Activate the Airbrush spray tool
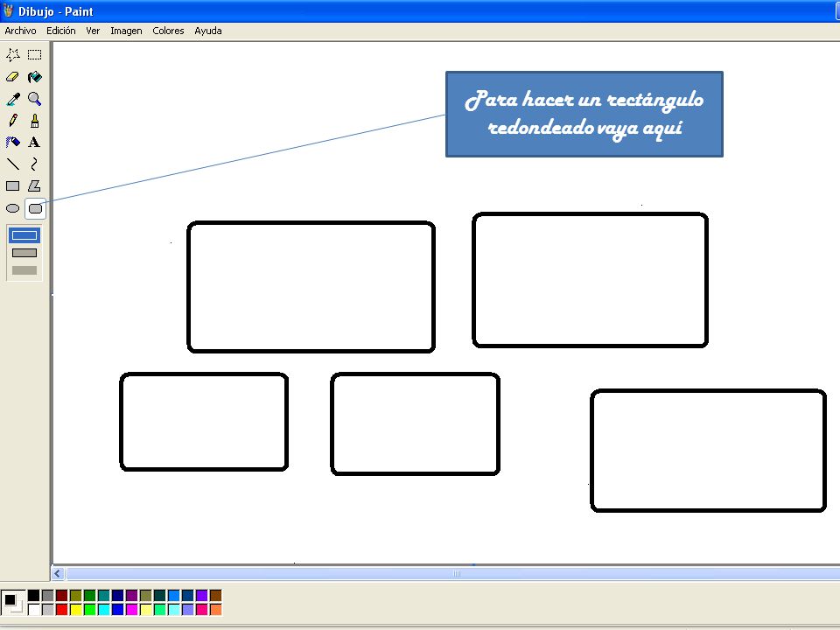The height and width of the screenshot is (630, 840). [13, 142]
